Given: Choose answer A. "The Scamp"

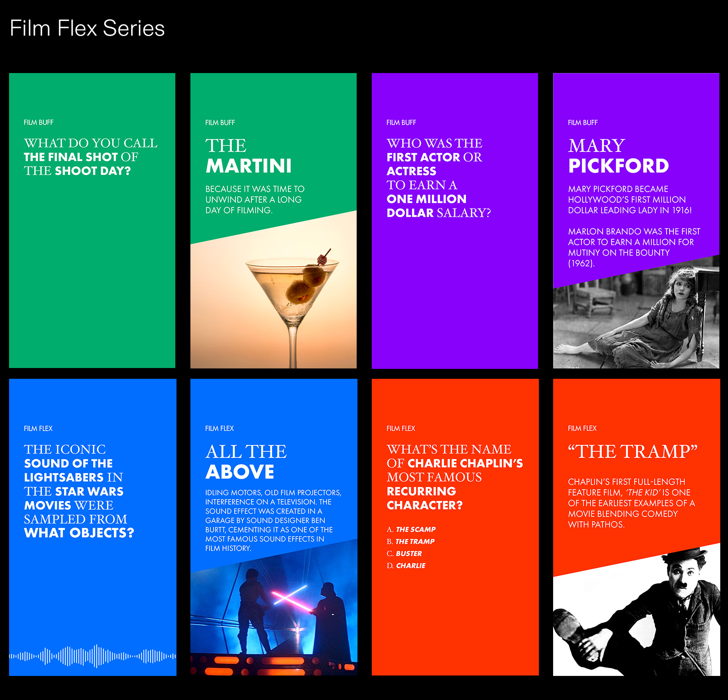Looking at the screenshot, I should [411, 530].
